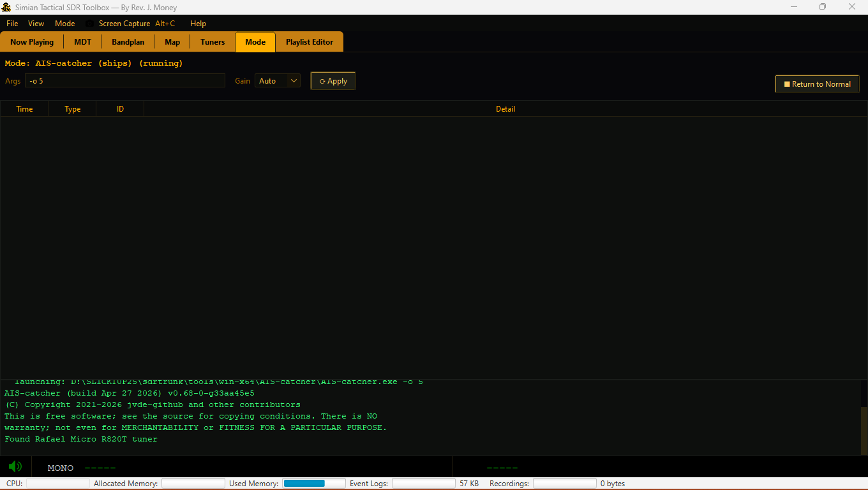
Task: Click the "This is free software" log line
Action: (x=191, y=416)
